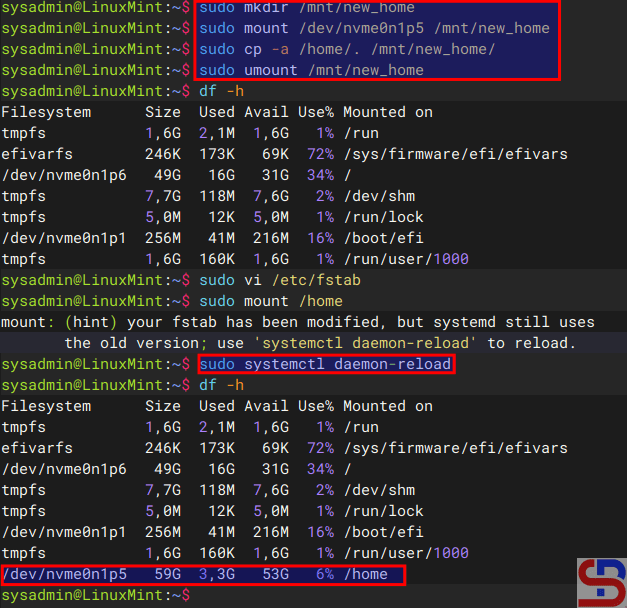627x608 pixels.
Task: Click the sudo mount /dev/nvme0n1p5 command line
Action: [x=374, y=28]
